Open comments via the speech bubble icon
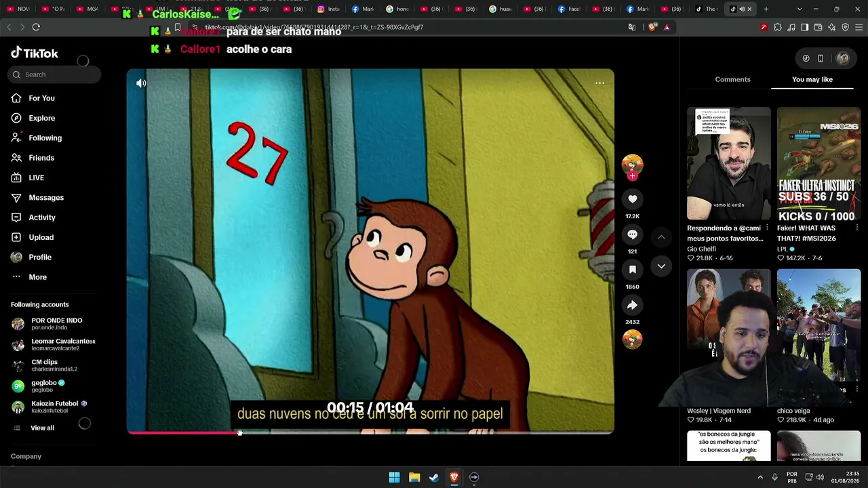Viewport: 868px width, 488px height. coord(632,235)
